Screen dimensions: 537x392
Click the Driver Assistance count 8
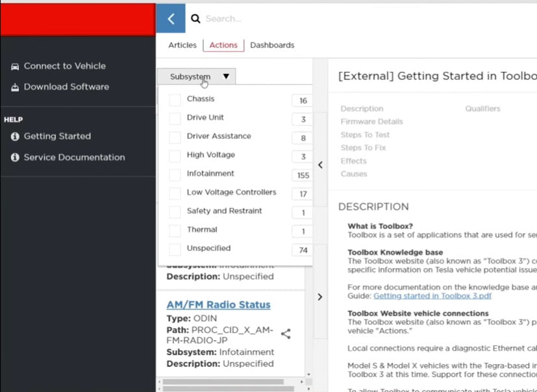303,138
